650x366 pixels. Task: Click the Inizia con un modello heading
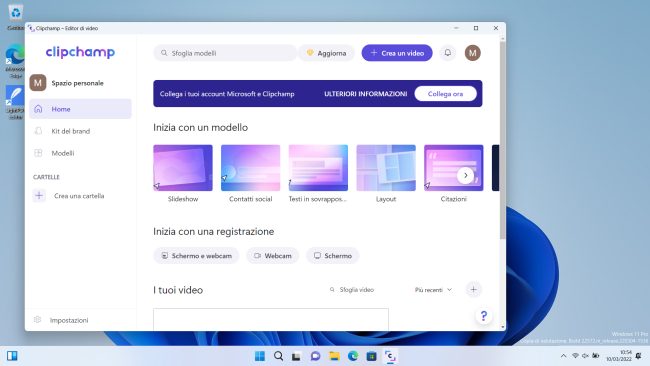(x=201, y=127)
